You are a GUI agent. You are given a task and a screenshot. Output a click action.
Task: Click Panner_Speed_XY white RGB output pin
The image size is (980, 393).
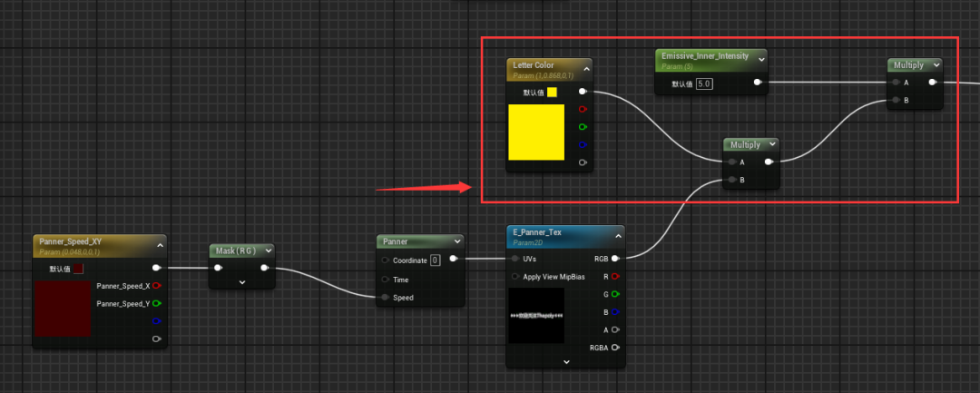(156, 268)
